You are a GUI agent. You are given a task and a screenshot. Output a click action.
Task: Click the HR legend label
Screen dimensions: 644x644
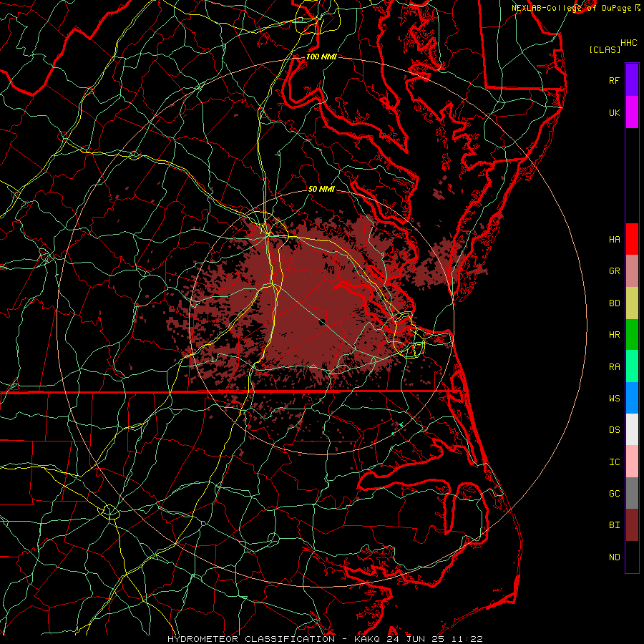tap(614, 335)
